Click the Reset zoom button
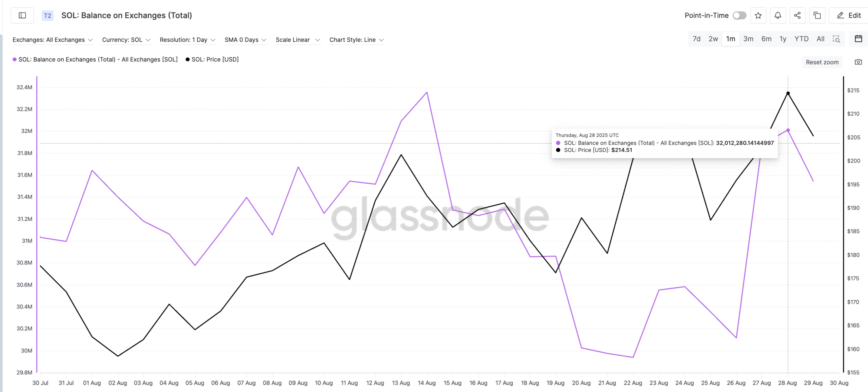The width and height of the screenshot is (868, 392). click(822, 62)
